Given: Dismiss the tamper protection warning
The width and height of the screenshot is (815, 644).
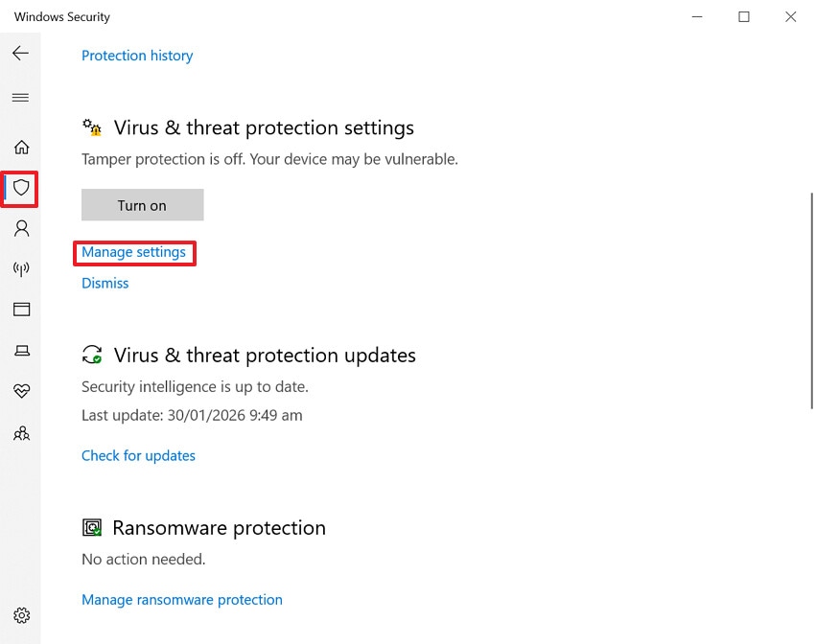Looking at the screenshot, I should point(105,284).
